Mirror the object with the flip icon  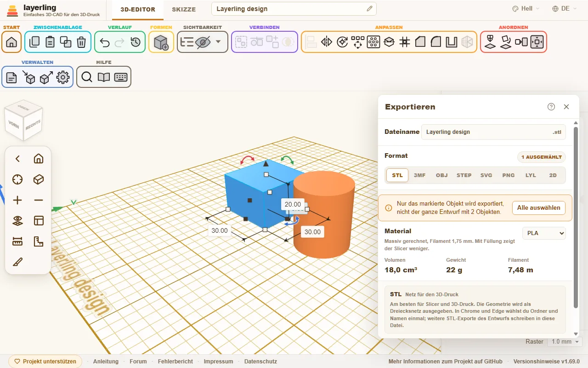pyautogui.click(x=327, y=42)
